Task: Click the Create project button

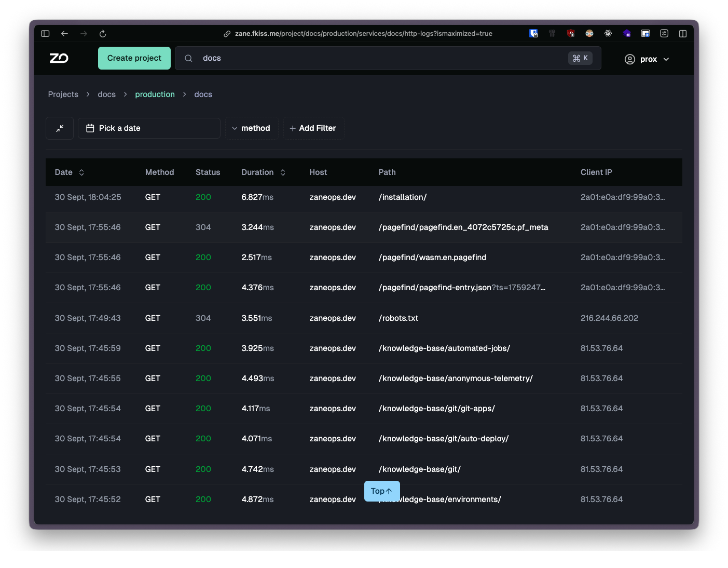Action: point(134,58)
